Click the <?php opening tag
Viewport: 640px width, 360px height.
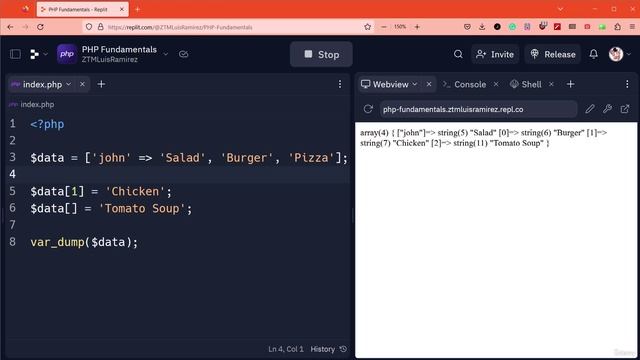(47, 124)
